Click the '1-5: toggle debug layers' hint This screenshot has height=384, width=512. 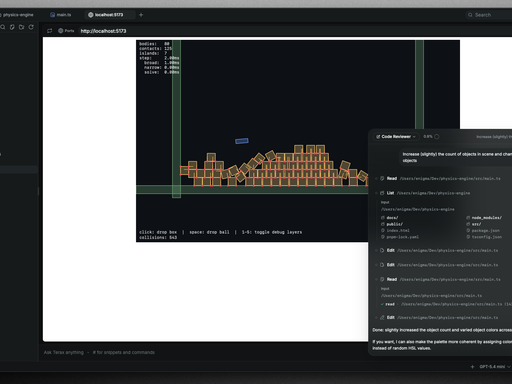[x=272, y=232]
